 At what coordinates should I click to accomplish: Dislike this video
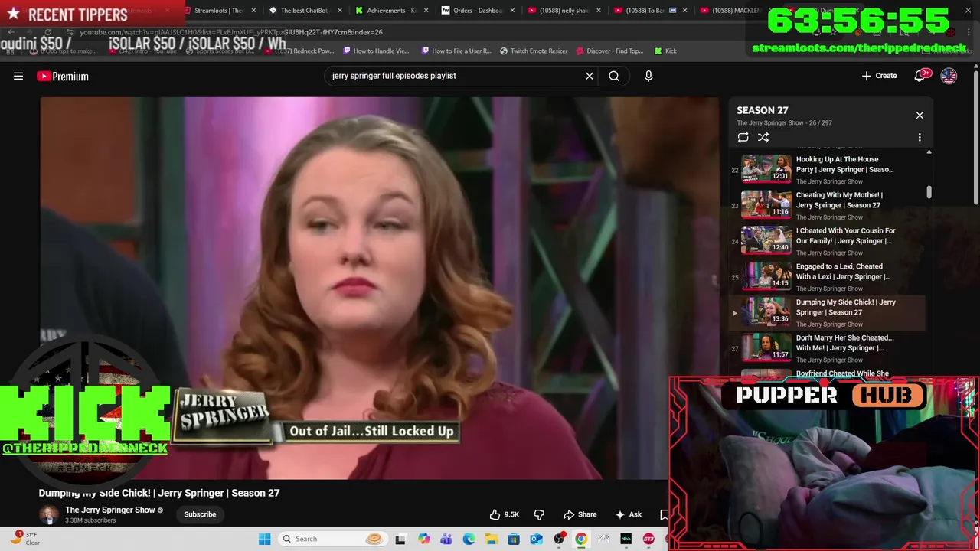click(x=539, y=514)
